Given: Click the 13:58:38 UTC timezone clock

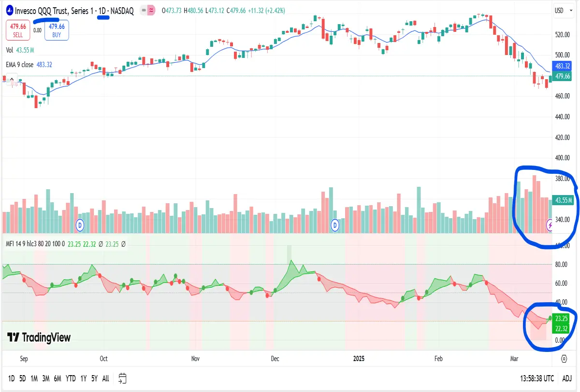Looking at the screenshot, I should (536, 379).
